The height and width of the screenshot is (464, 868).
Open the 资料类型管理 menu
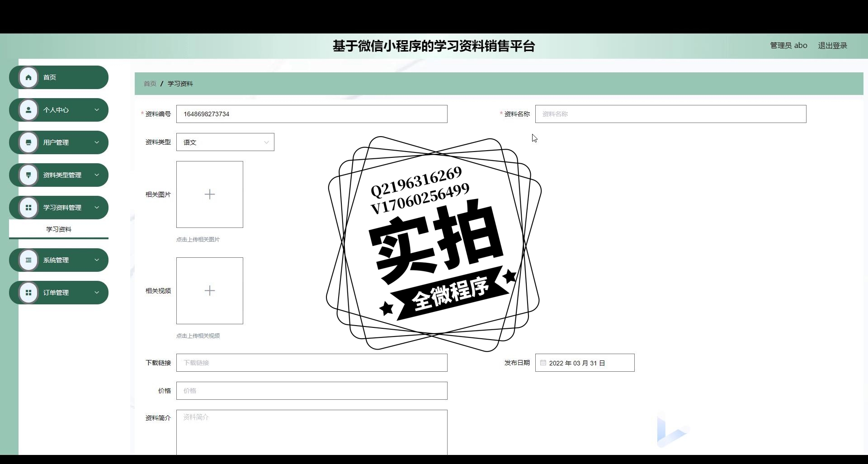click(x=59, y=175)
